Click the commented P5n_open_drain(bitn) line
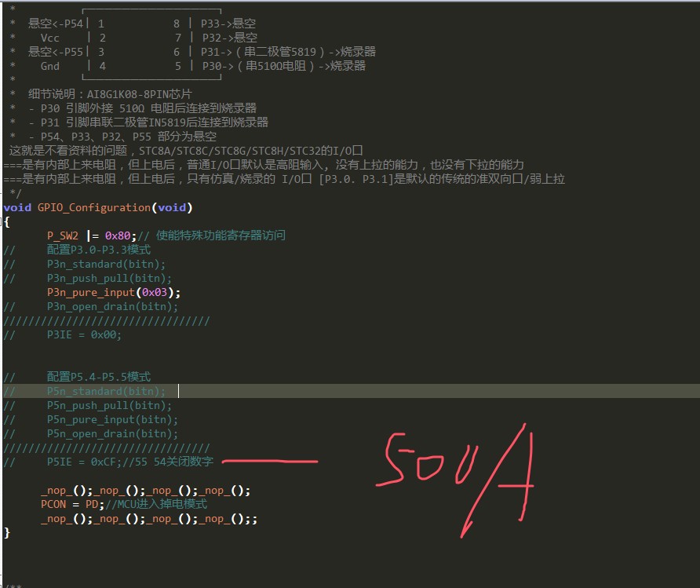The height and width of the screenshot is (588, 700). (112, 433)
